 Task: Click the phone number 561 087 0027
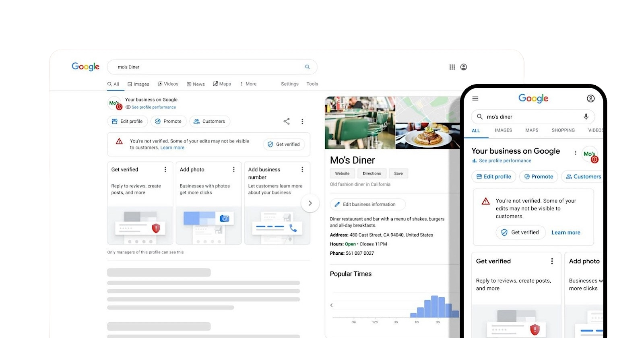tap(360, 253)
